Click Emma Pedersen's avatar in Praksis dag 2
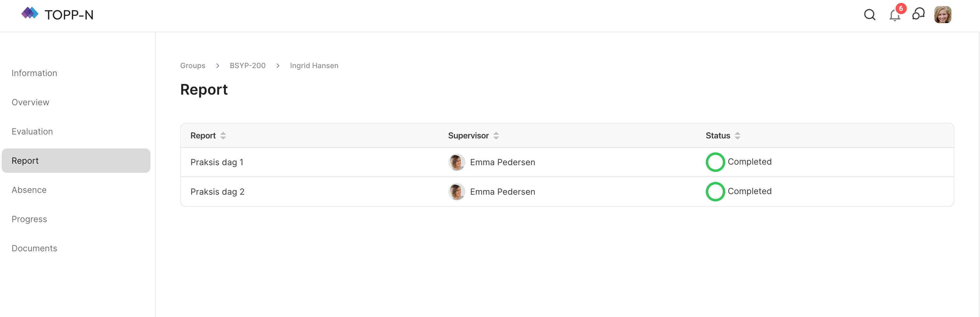Screen dimensions: 980x317 [457, 192]
